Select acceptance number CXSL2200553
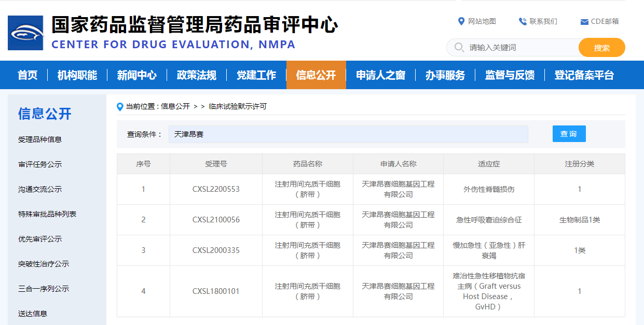Viewport: 644px width, 325px height. (x=216, y=189)
